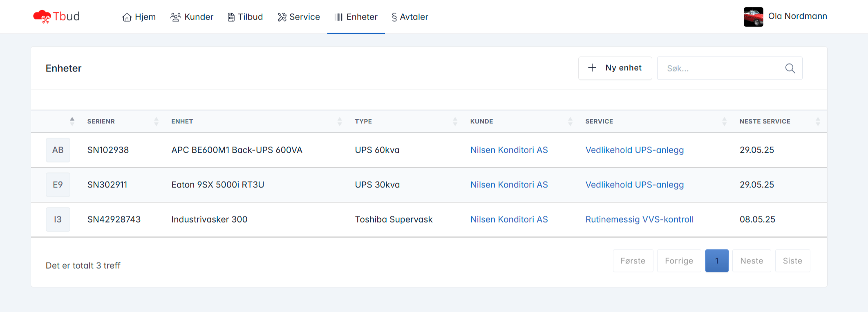Click the I3 unit badge icon

pos(58,220)
